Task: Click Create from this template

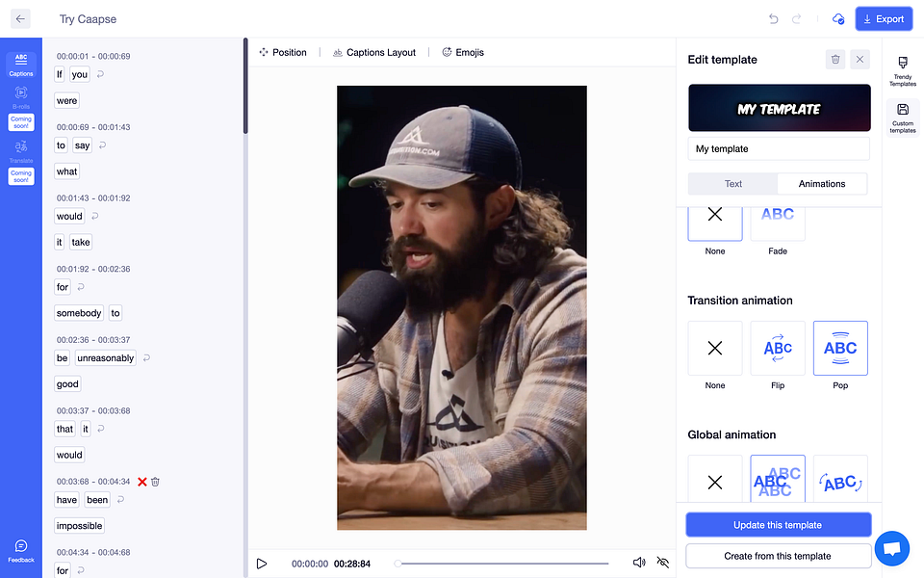Action: (778, 556)
